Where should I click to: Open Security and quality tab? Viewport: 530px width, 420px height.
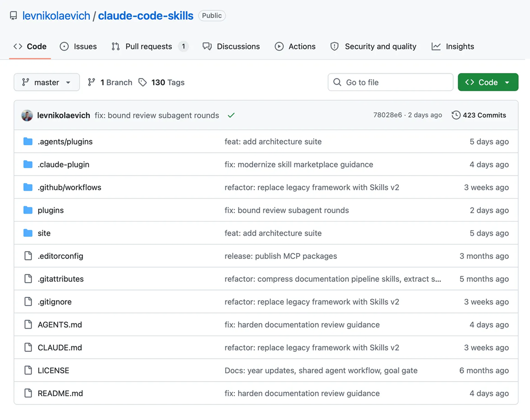pos(373,46)
